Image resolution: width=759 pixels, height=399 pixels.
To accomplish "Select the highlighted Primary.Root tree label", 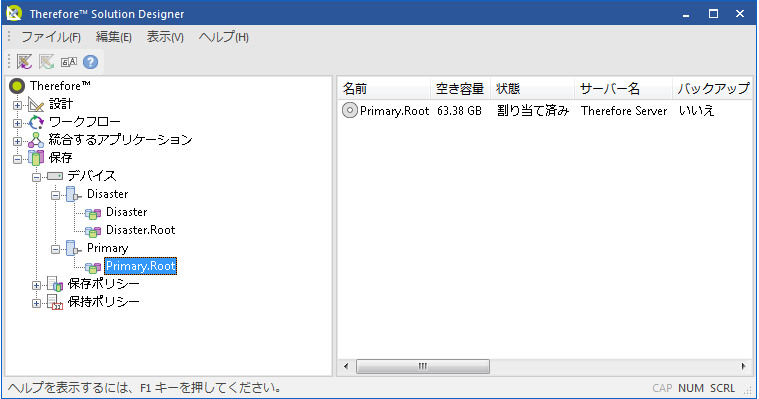I will [140, 266].
